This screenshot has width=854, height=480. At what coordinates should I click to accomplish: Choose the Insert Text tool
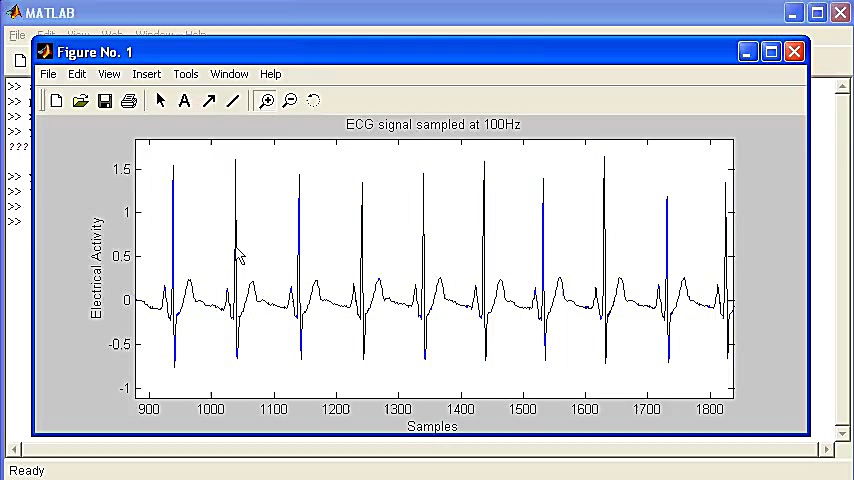click(185, 100)
